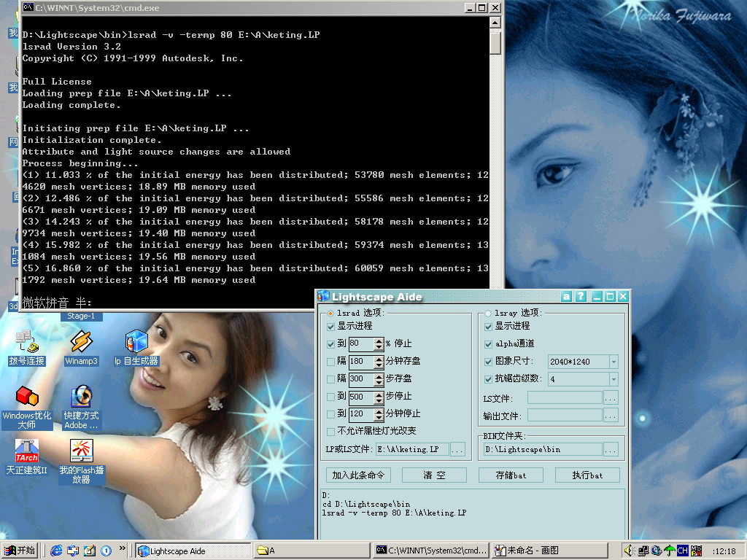Click the globe tray icon
This screenshot has height=560, width=747.
coord(657,551)
